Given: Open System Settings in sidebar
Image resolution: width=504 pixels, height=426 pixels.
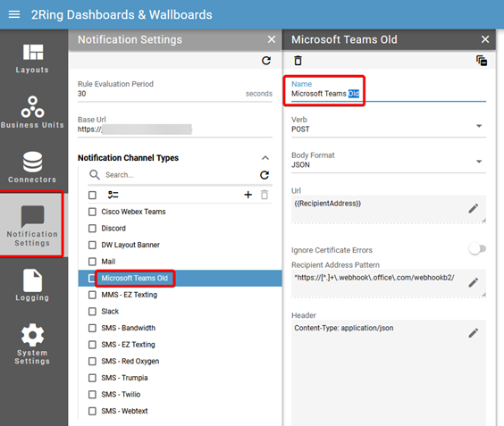Looking at the screenshot, I should [32, 344].
